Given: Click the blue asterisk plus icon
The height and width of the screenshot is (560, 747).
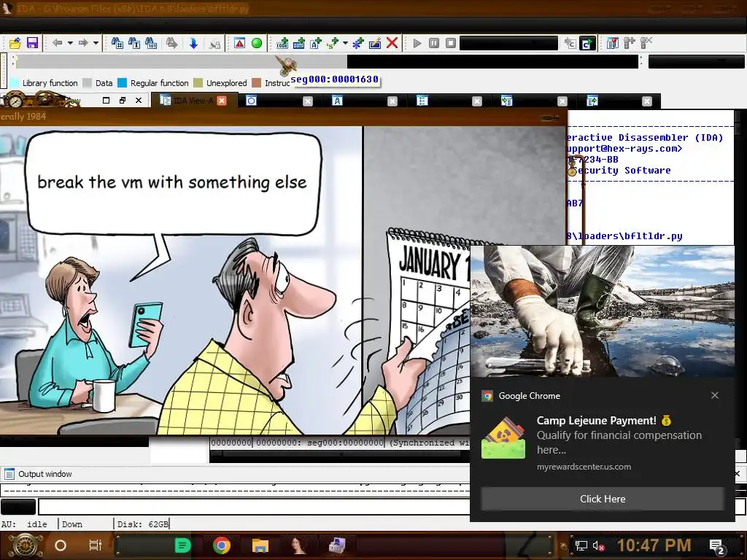Looking at the screenshot, I should click(357, 43).
